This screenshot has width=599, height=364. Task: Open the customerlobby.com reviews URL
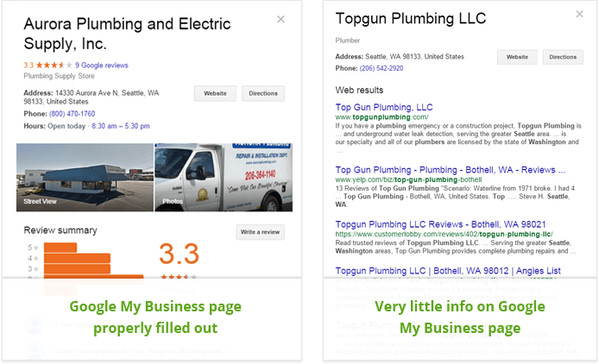[x=444, y=234]
